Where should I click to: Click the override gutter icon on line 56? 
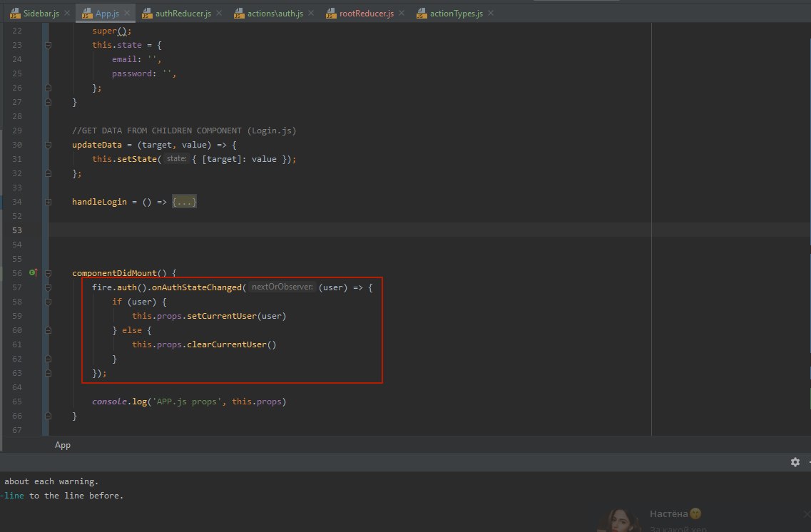pos(33,272)
